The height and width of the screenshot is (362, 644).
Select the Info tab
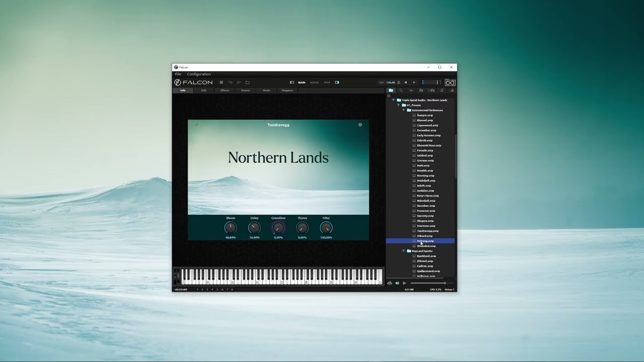(x=183, y=90)
